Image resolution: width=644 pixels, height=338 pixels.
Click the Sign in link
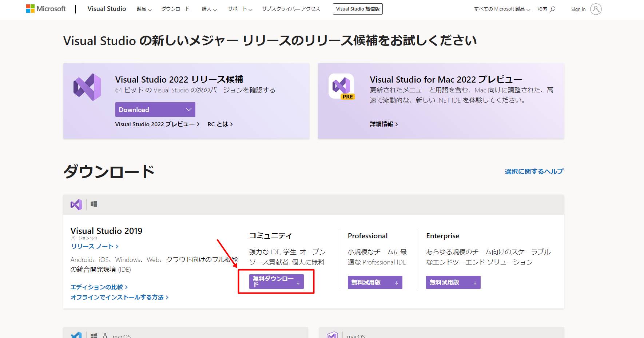tap(578, 9)
